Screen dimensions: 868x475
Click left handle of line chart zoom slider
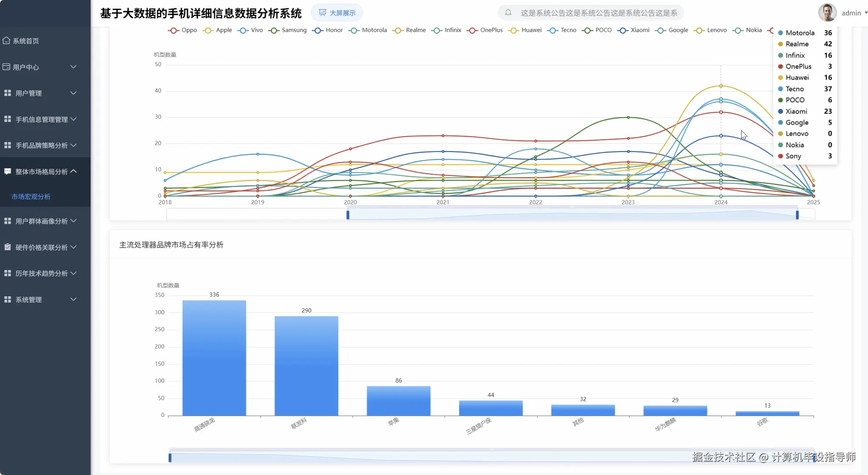coord(348,215)
